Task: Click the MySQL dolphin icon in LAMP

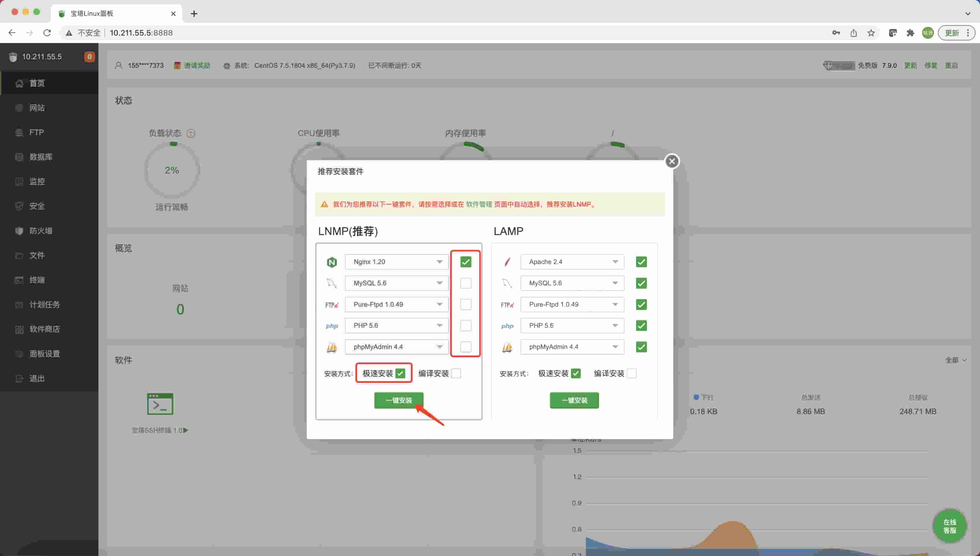Action: pos(507,283)
